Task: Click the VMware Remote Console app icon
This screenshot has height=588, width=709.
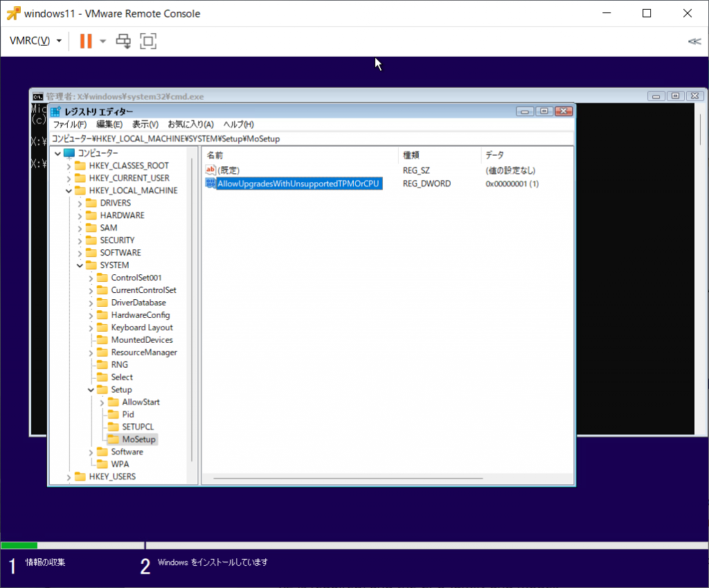Action: pyautogui.click(x=14, y=14)
